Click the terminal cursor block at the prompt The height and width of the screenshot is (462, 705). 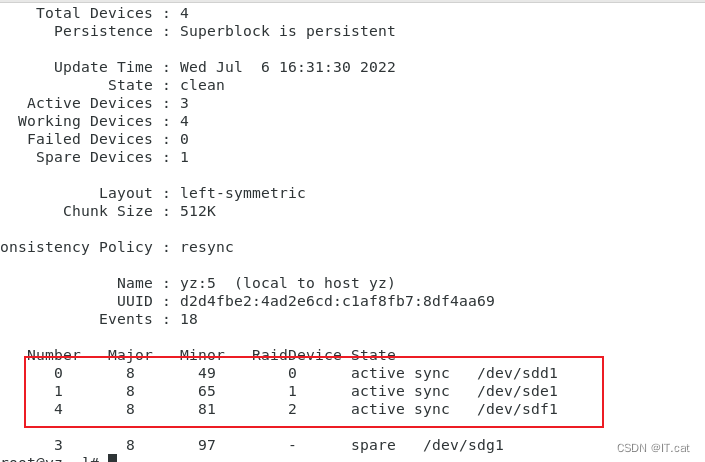[112, 458]
